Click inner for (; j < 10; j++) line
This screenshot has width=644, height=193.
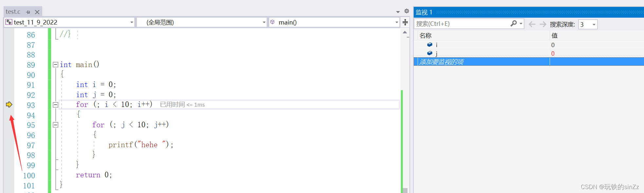tap(131, 125)
